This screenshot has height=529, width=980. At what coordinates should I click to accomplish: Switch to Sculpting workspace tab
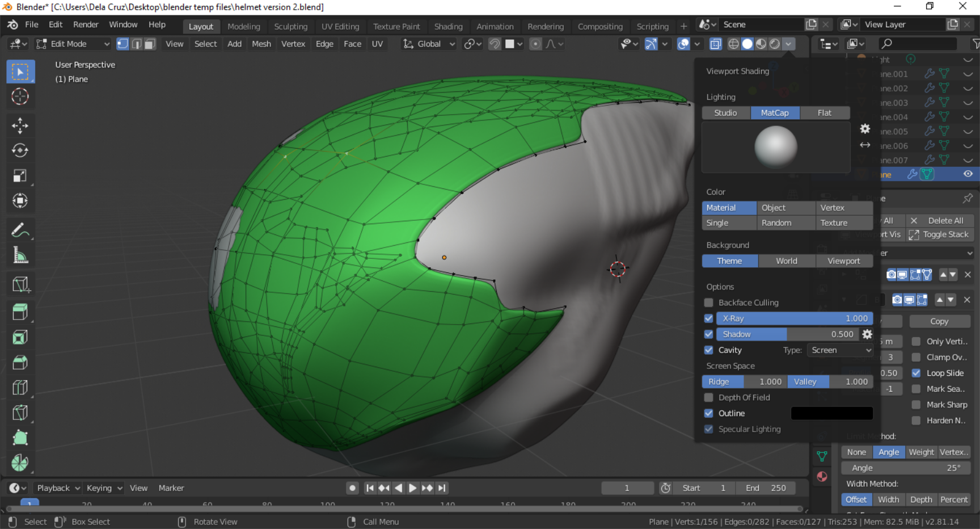[290, 27]
